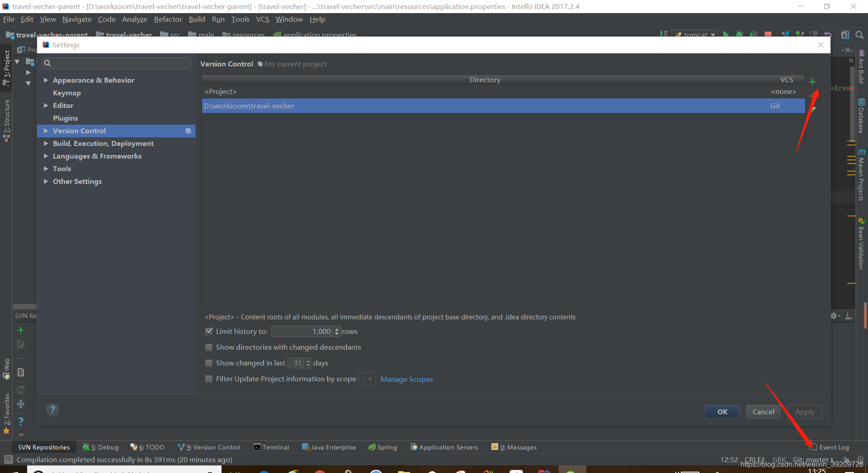Select the <Project> directory mapping row

tap(503, 92)
